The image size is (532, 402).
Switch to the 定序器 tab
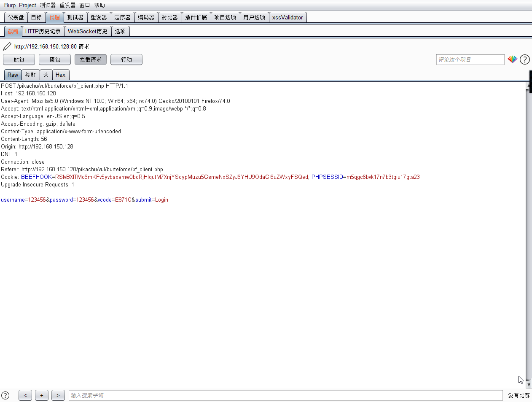click(x=122, y=17)
